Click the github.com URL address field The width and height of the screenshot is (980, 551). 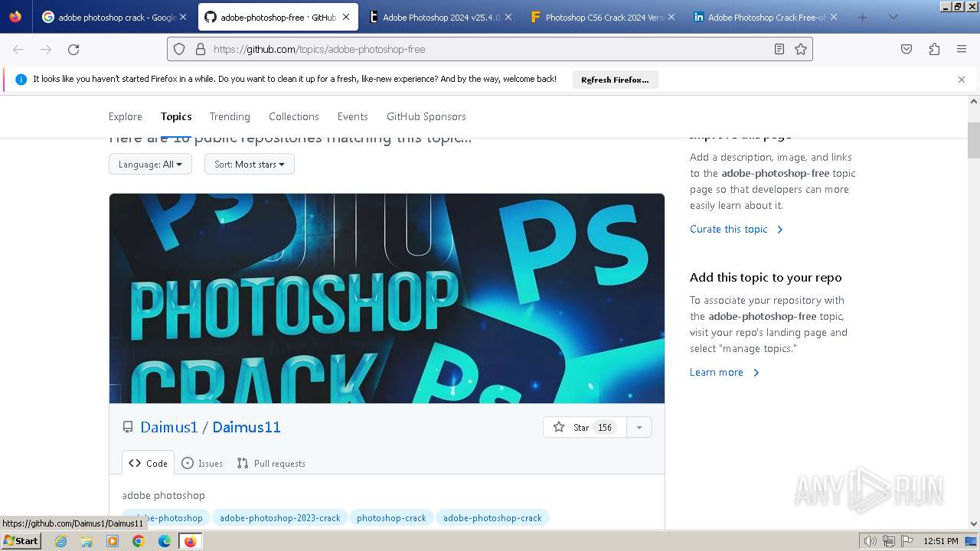point(490,49)
